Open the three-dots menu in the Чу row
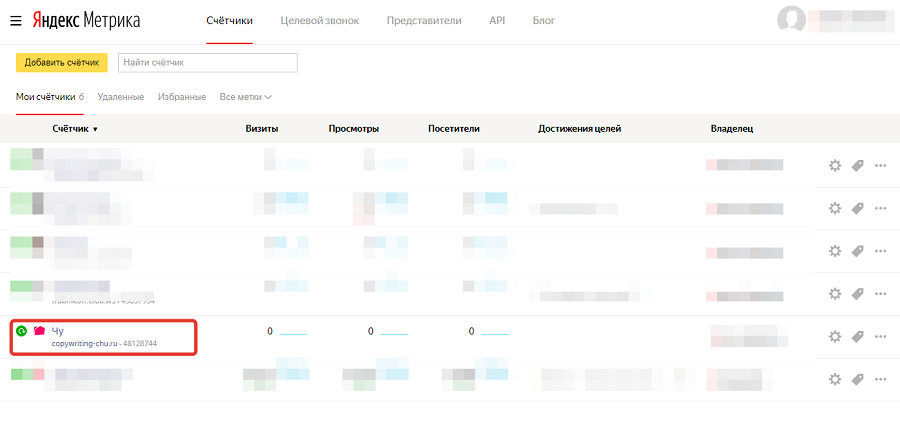 click(x=881, y=337)
